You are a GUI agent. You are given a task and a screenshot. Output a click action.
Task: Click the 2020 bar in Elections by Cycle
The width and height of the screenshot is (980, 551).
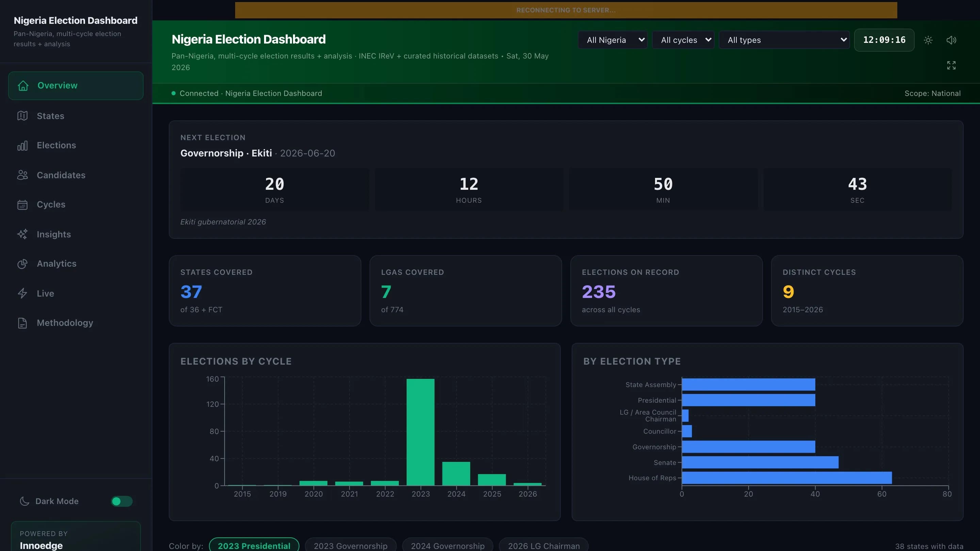click(x=313, y=483)
